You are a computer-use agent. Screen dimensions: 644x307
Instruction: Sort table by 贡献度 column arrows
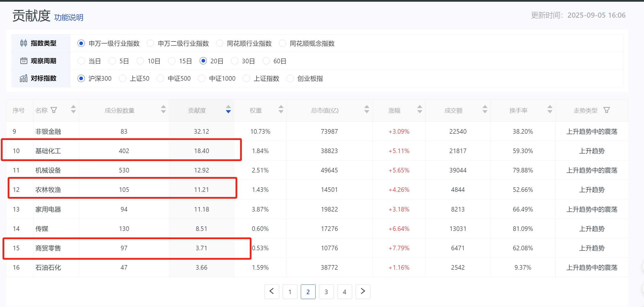tap(228, 109)
